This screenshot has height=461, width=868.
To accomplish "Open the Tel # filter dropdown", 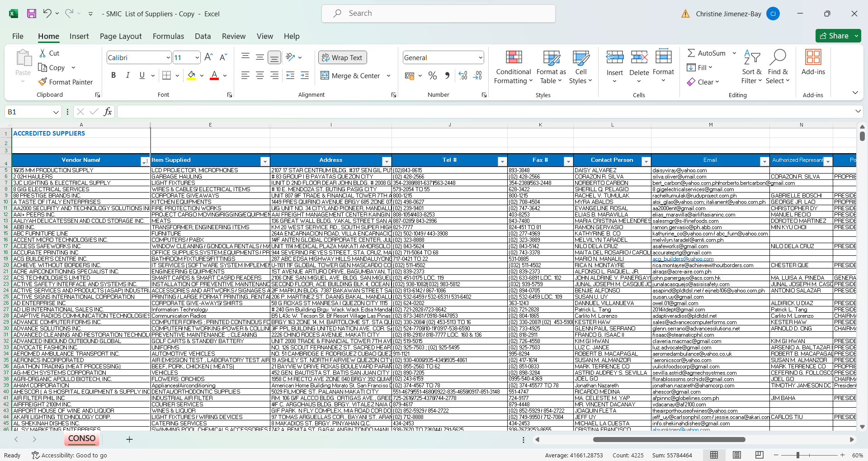I will pyautogui.click(x=502, y=161).
